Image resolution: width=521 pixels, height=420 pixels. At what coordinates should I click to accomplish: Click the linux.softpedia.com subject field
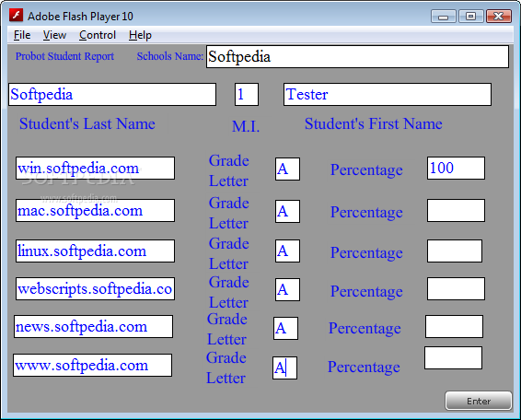point(95,251)
